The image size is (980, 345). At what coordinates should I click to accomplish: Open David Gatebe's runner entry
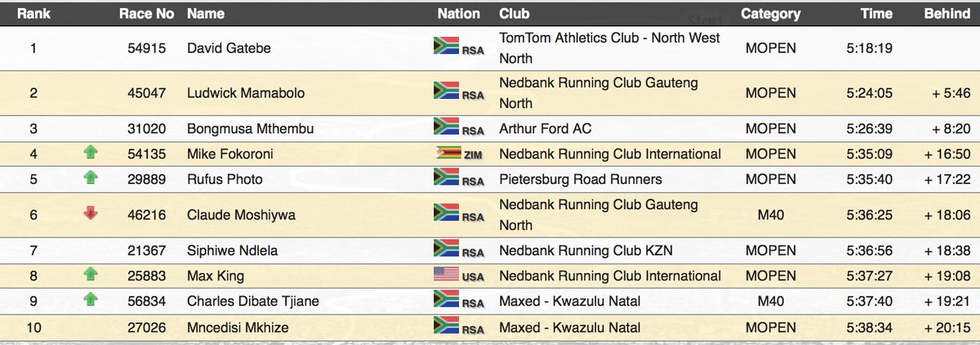[x=228, y=48]
